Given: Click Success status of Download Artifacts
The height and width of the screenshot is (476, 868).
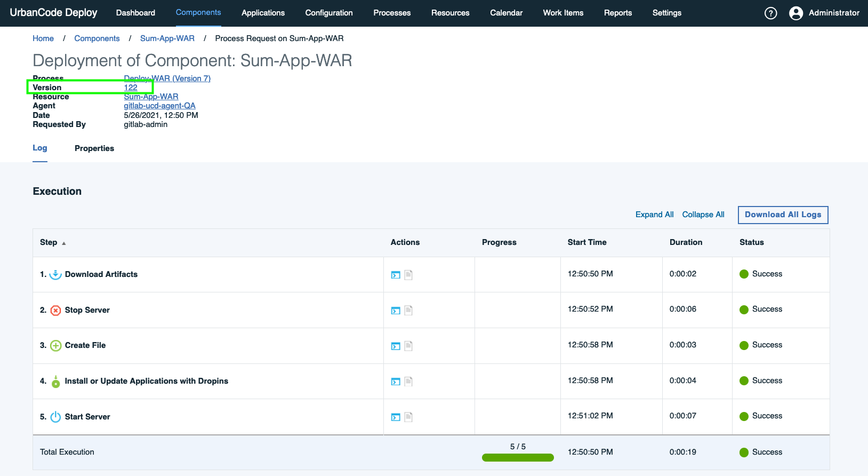Looking at the screenshot, I should [761, 274].
